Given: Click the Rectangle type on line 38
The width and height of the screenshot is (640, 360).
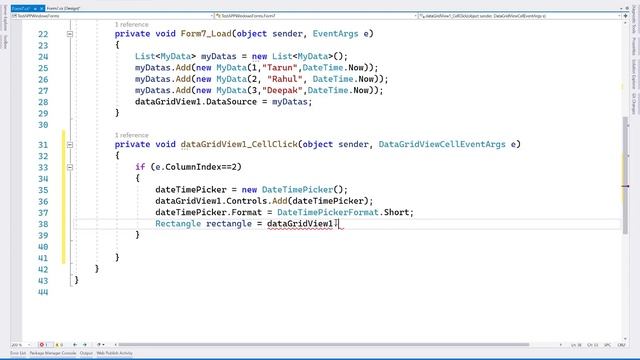Looking at the screenshot, I should click(x=178, y=224).
